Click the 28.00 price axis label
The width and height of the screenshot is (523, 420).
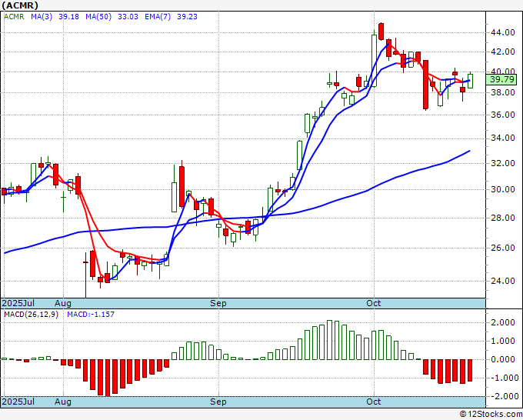[502, 218]
